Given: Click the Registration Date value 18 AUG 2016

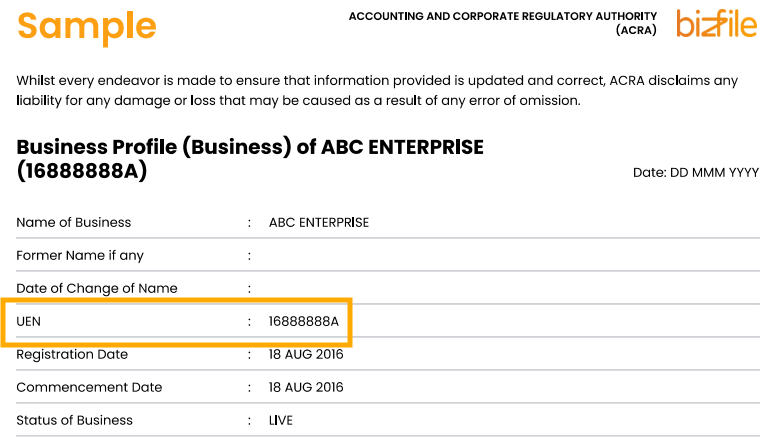Looking at the screenshot, I should click(306, 354).
